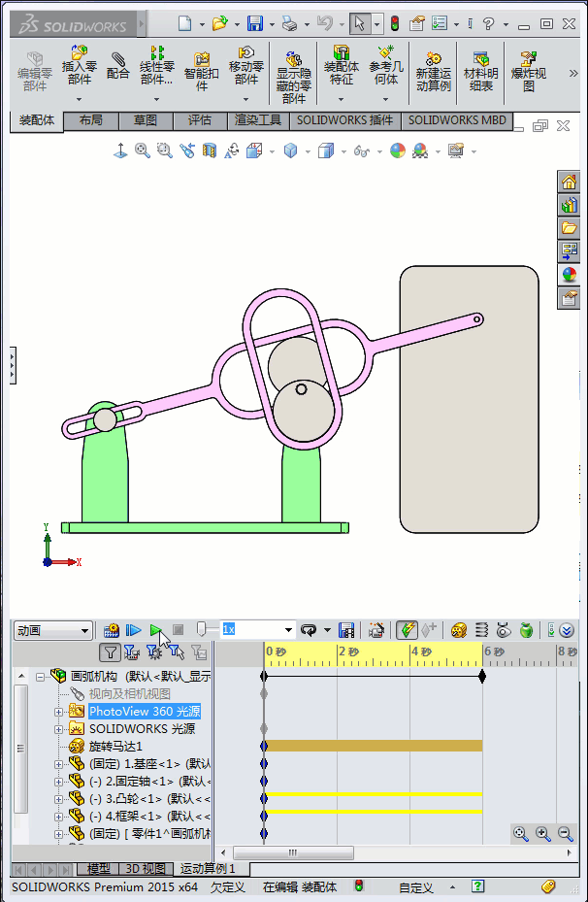Click the black end keypoint on timeline top row
Image resolution: width=588 pixels, height=902 pixels.
(482, 676)
